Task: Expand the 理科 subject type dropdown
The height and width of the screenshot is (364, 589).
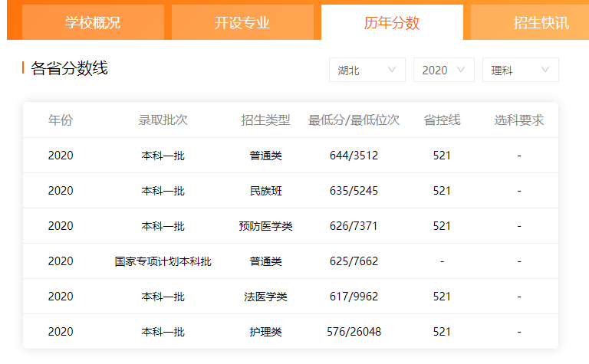Action: point(520,70)
